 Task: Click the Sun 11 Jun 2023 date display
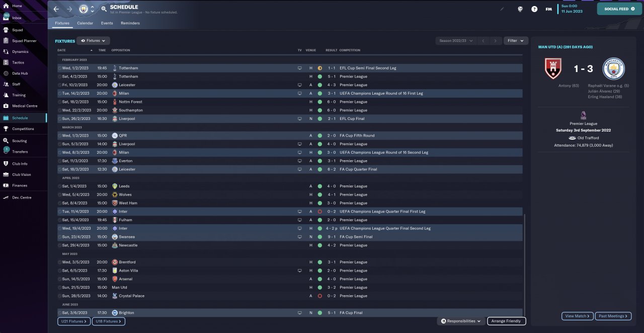[x=572, y=9]
